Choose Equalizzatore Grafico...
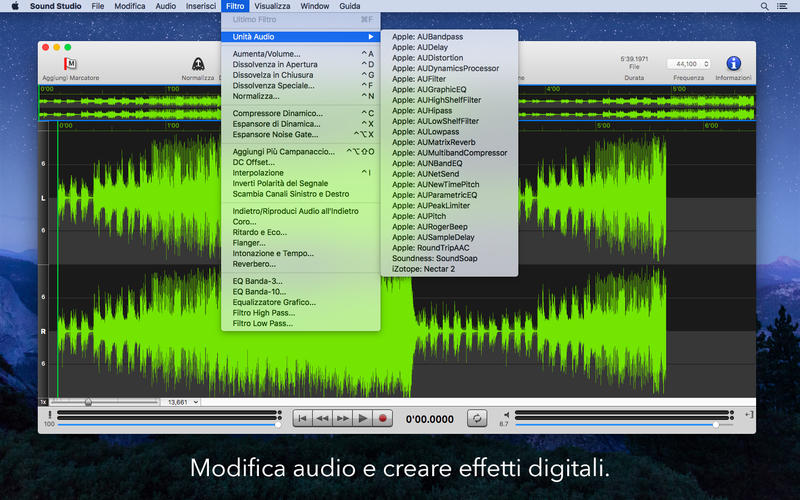The width and height of the screenshot is (800, 500). point(301,303)
